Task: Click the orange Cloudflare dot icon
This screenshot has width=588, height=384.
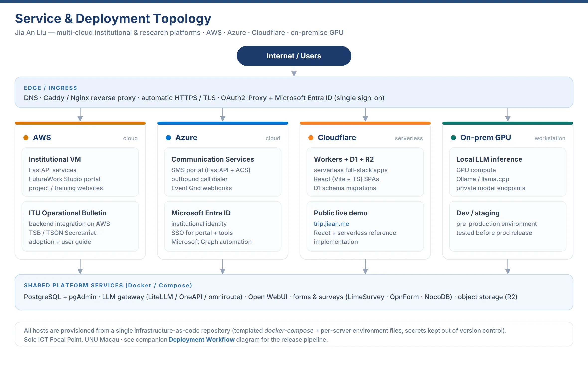Action: [311, 138]
